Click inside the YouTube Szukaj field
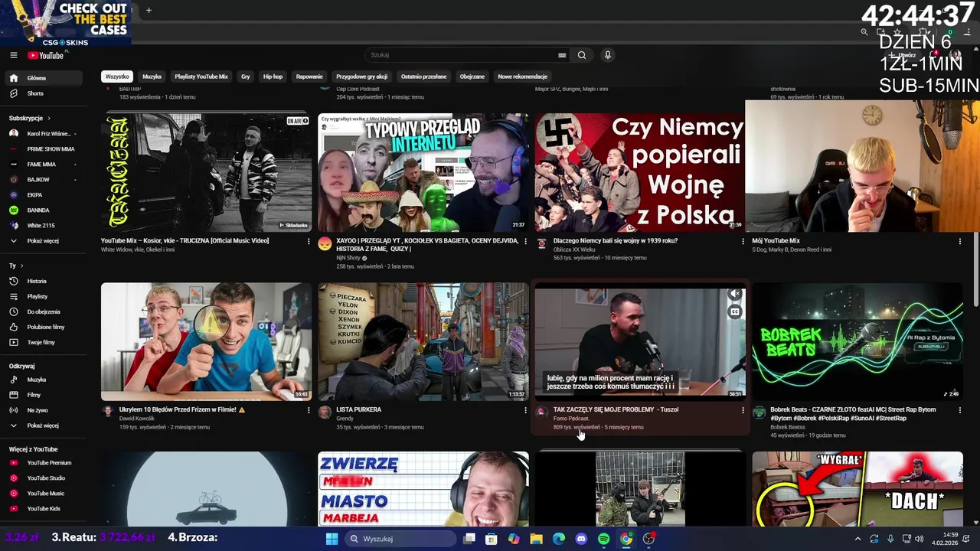The image size is (980, 551). (467, 55)
